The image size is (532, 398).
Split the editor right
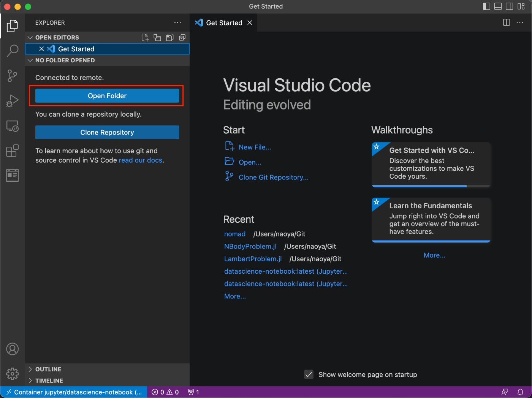point(506,22)
